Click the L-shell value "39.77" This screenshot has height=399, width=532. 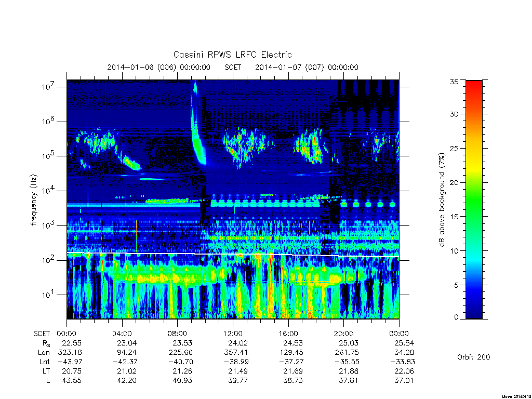tap(238, 381)
